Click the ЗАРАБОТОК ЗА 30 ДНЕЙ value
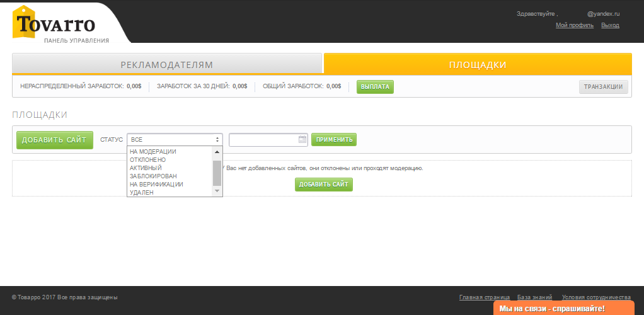Screen dimensions: 644x315 [240, 87]
